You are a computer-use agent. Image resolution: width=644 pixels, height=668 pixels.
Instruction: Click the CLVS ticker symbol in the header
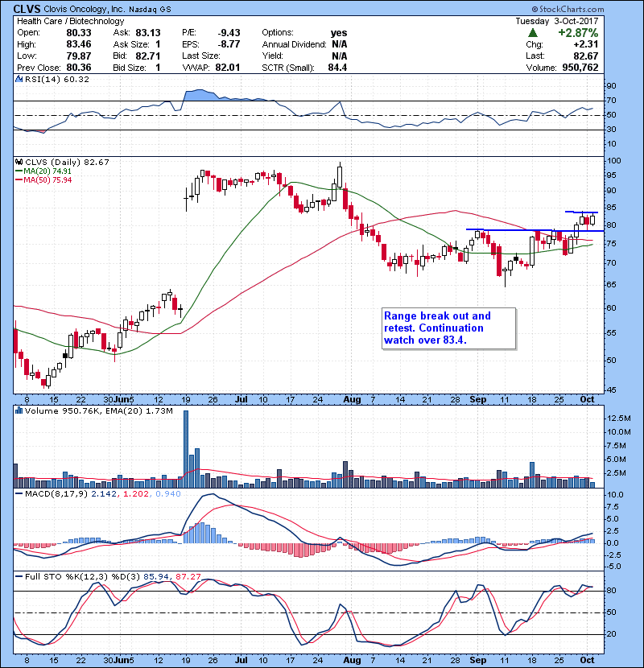coord(27,9)
